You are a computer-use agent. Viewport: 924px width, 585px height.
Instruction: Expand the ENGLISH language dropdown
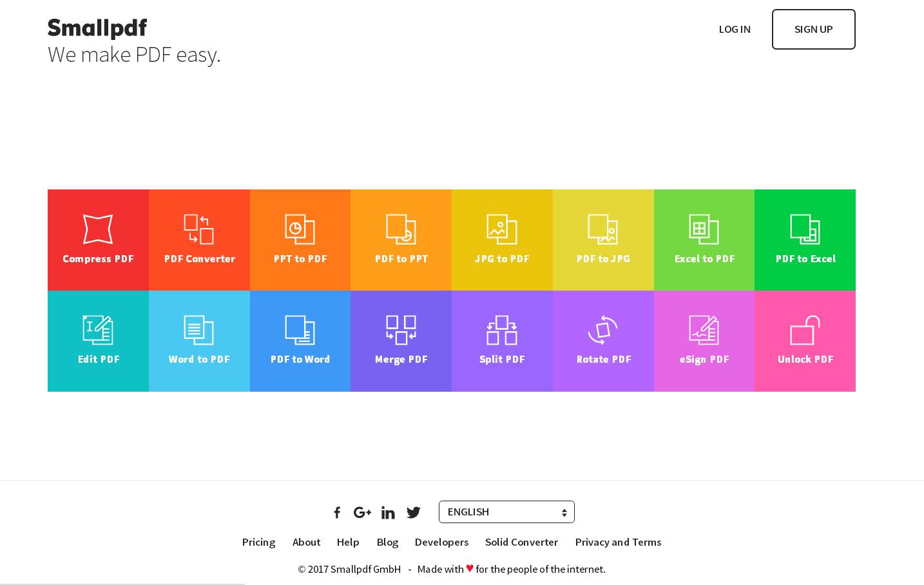click(x=506, y=512)
